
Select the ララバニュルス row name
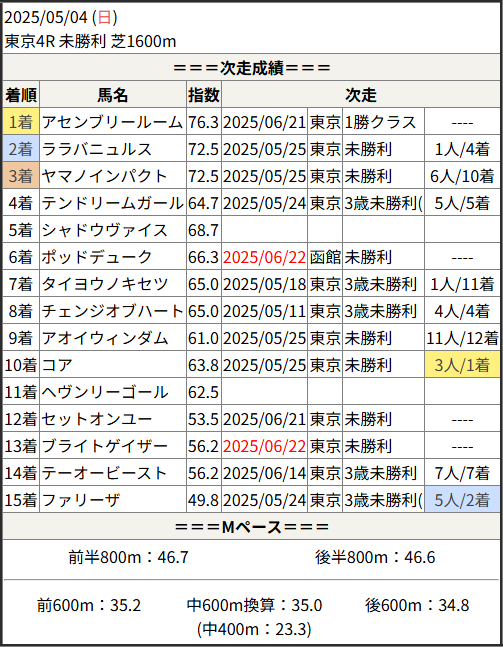click(x=97, y=149)
